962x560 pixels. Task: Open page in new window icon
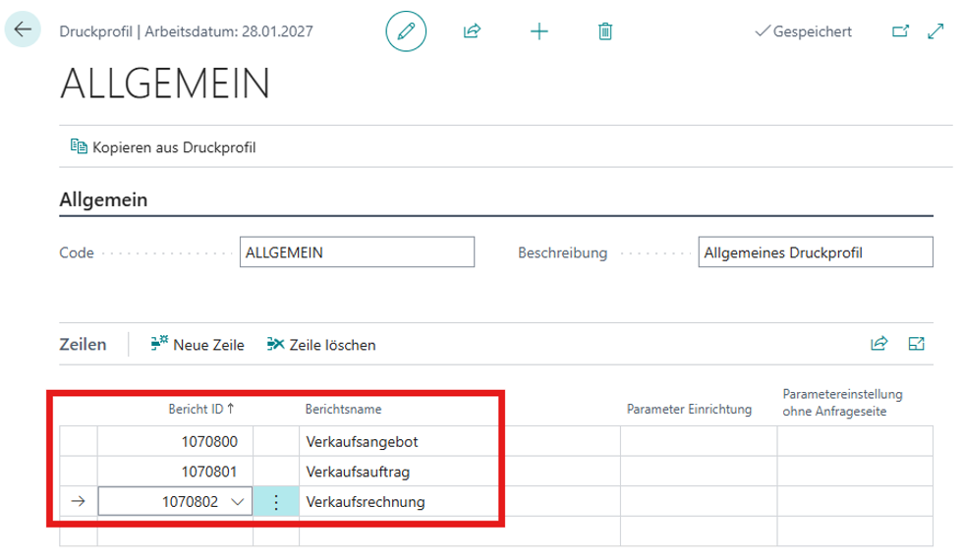point(899,31)
